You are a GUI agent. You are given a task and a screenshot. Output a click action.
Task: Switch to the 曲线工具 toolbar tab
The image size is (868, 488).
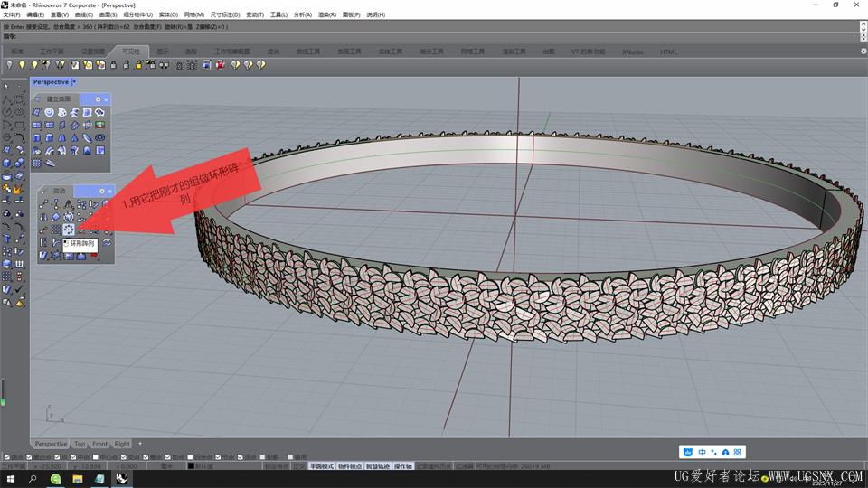307,52
